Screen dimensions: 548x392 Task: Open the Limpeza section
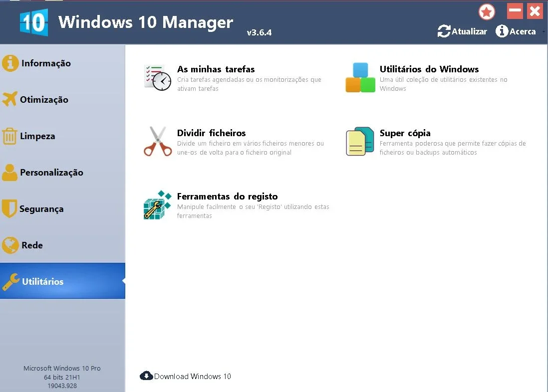(62, 136)
